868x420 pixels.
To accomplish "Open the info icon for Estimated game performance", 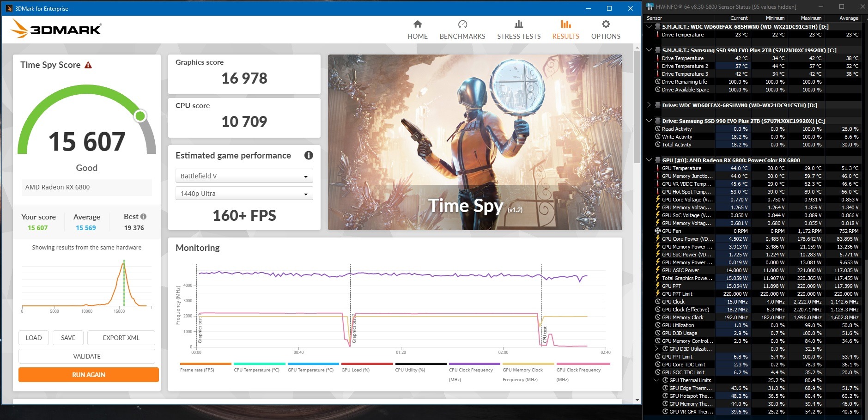I will [x=309, y=156].
